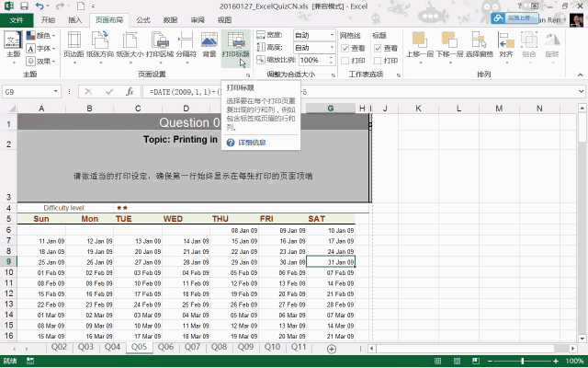
Task: Expand the Width (宽度) dropdown
Action: coord(332,35)
